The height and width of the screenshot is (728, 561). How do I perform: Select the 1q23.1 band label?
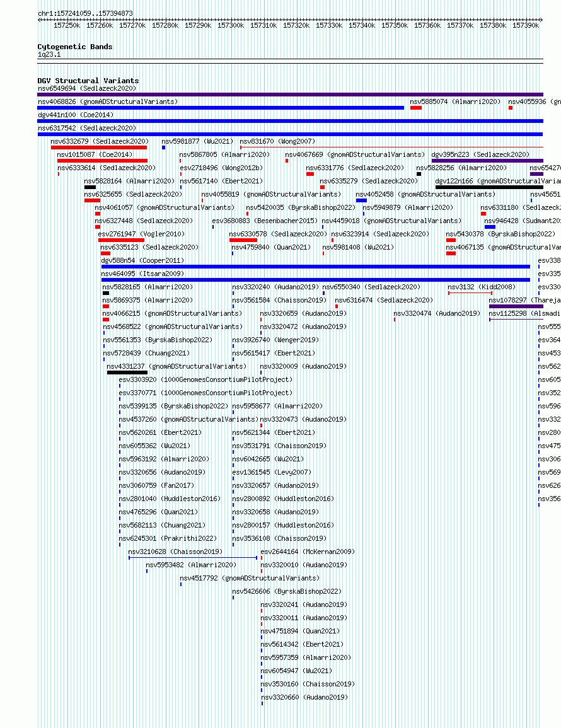click(49, 54)
